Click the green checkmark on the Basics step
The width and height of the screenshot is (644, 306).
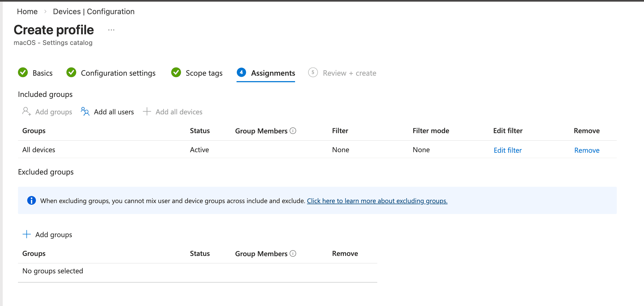coord(23,73)
